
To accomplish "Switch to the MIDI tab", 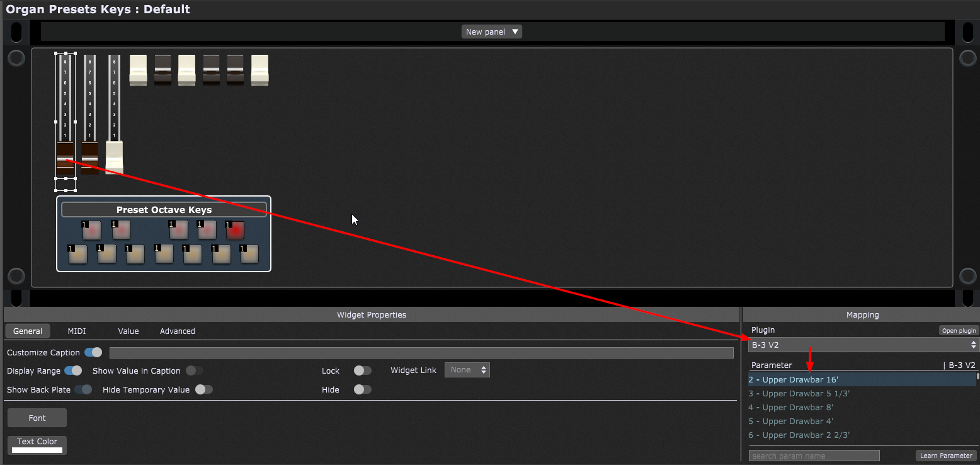I will [x=77, y=331].
